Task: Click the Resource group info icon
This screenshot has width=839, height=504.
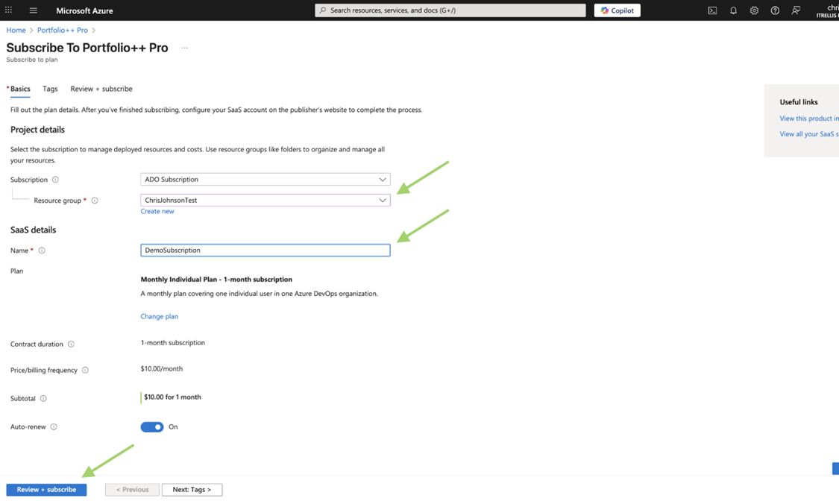Action: pyautogui.click(x=94, y=200)
